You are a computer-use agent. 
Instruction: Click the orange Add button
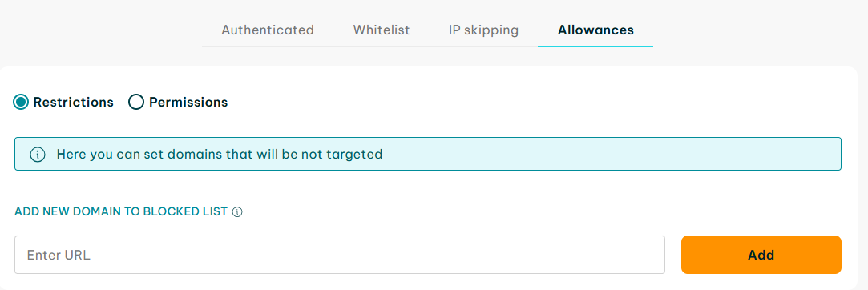pos(761,255)
